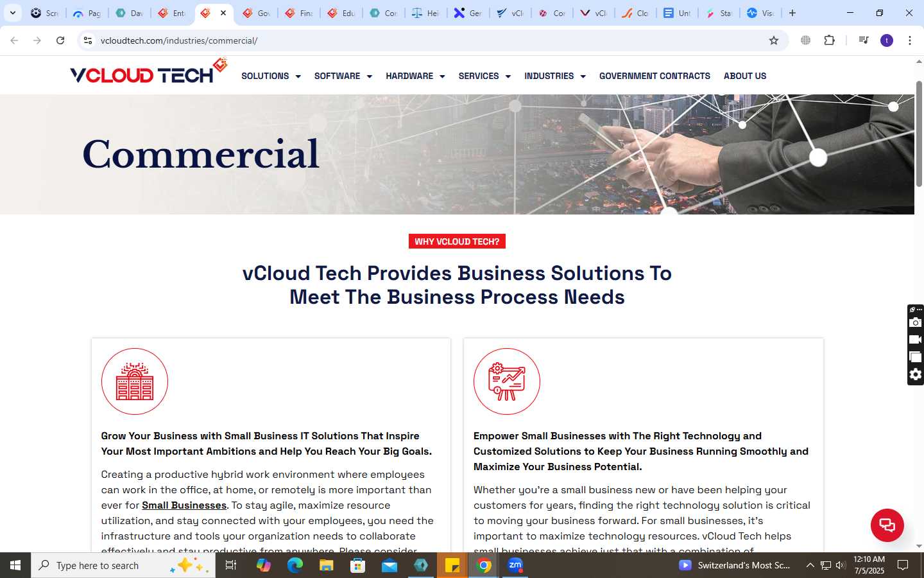The height and width of the screenshot is (578, 924).
Task: Switch to the 'Sta' tab
Action: (719, 13)
